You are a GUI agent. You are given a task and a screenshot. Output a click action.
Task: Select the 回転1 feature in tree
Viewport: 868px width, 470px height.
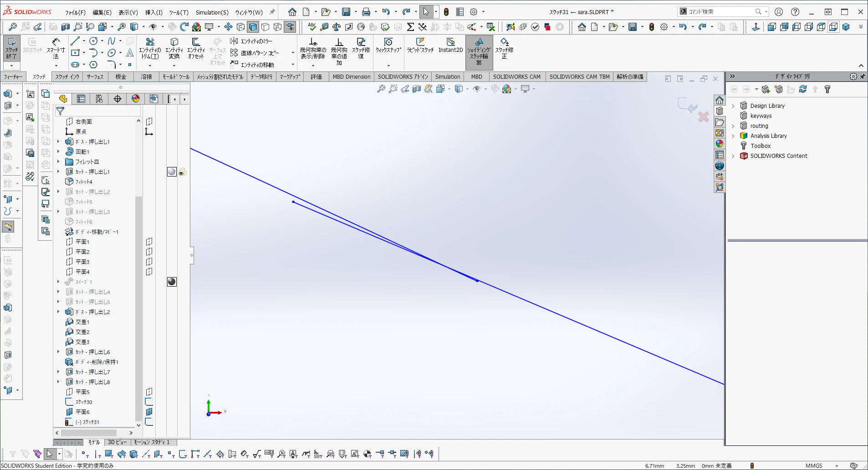pyautogui.click(x=82, y=152)
